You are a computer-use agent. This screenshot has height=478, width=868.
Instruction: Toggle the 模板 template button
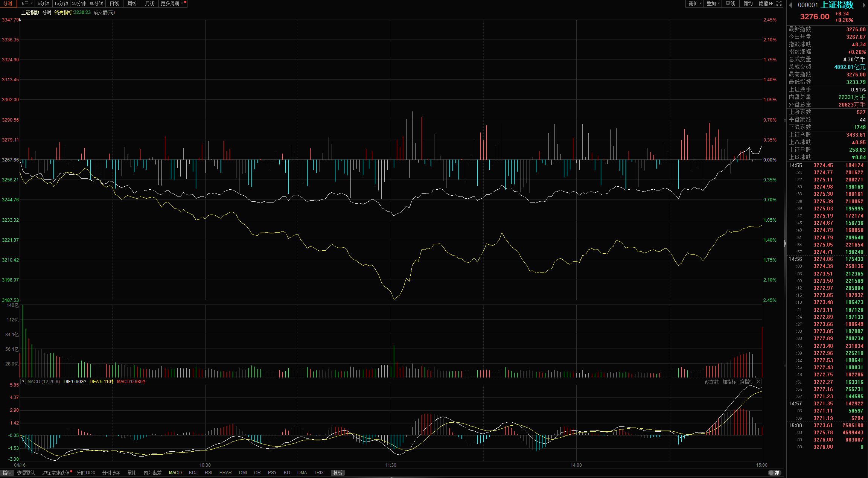pyautogui.click(x=338, y=473)
